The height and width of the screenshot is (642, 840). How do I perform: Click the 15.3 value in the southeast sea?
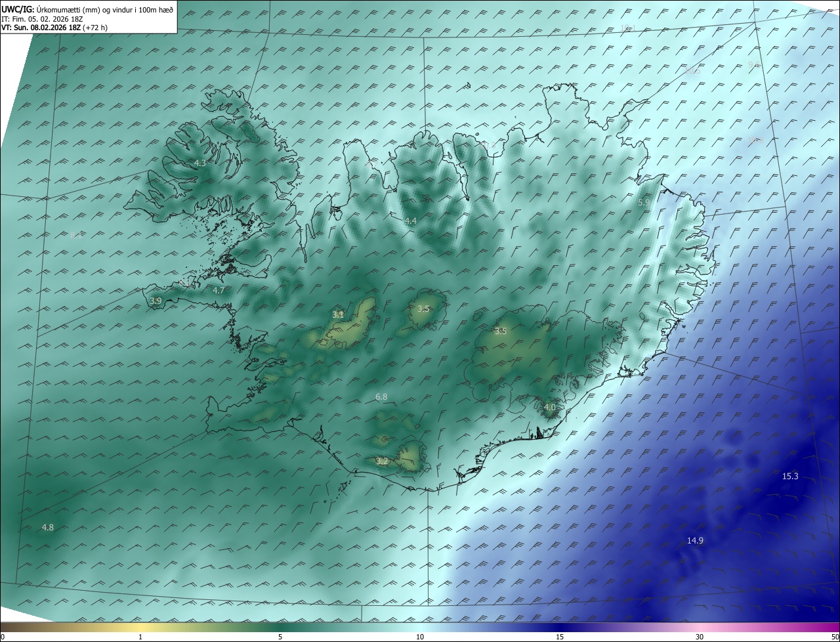(x=790, y=476)
